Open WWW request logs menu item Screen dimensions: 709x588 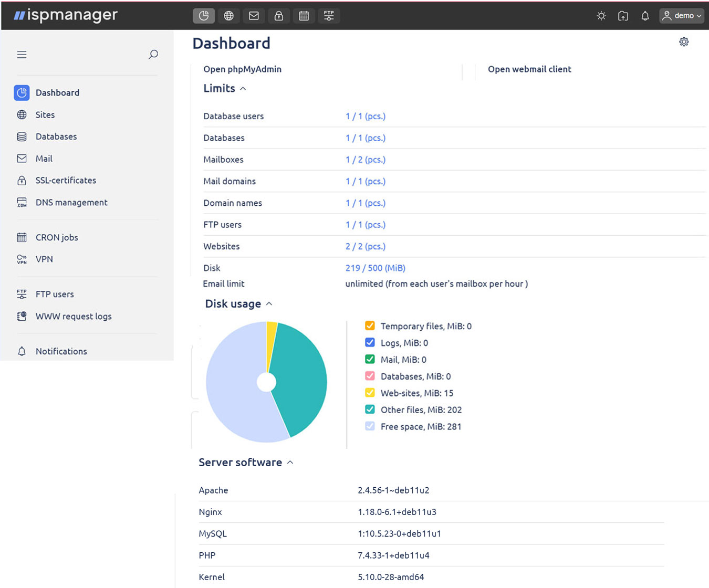pos(74,316)
